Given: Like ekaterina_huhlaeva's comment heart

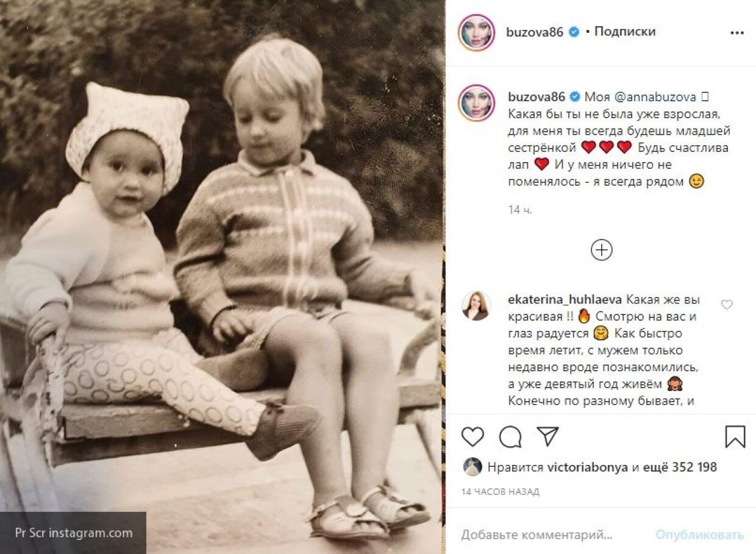Looking at the screenshot, I should click(x=727, y=304).
